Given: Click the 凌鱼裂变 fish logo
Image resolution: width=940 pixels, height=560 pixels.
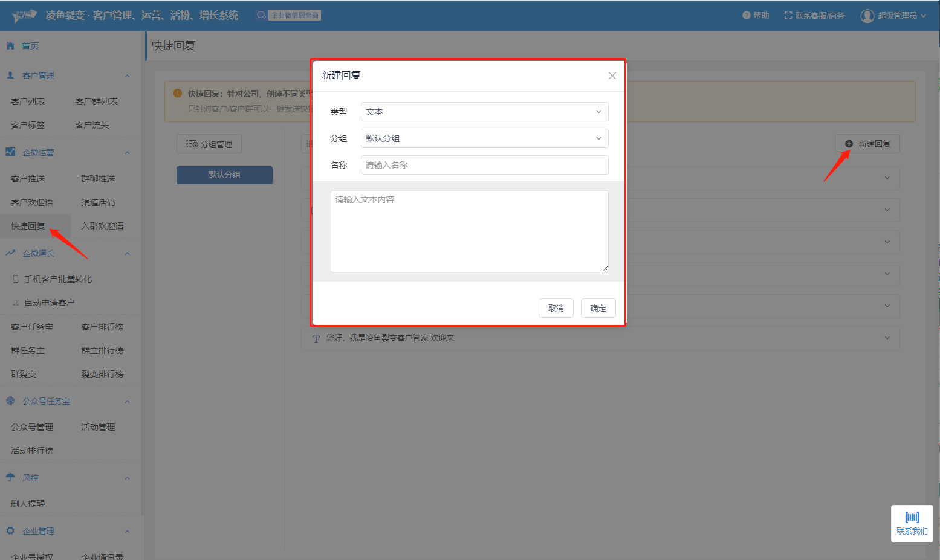Looking at the screenshot, I should coord(24,16).
